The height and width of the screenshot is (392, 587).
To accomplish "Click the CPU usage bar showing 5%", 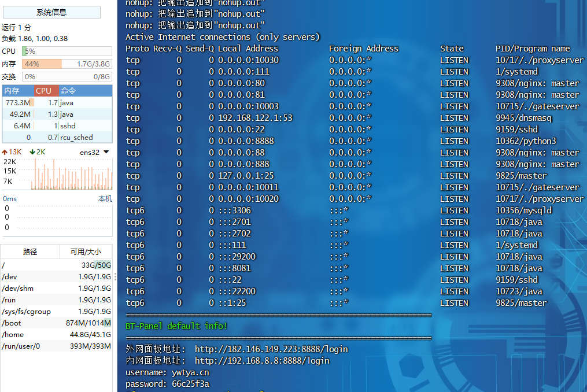I will coord(67,51).
